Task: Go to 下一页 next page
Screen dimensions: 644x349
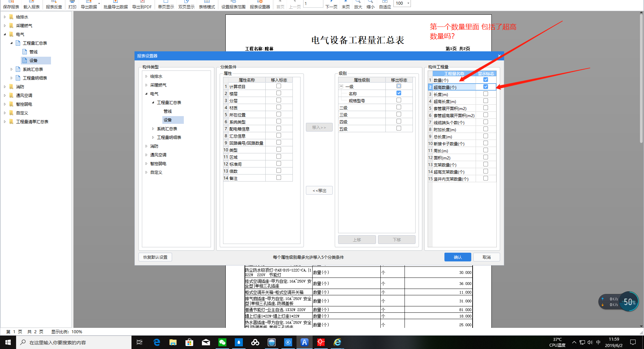Action: (x=331, y=5)
